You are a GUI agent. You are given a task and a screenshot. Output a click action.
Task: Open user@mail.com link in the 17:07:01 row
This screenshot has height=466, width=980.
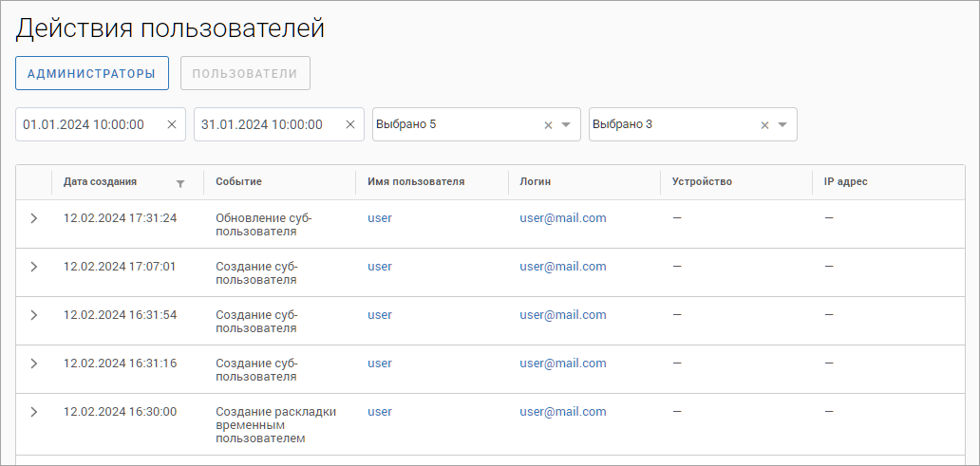coord(562,267)
